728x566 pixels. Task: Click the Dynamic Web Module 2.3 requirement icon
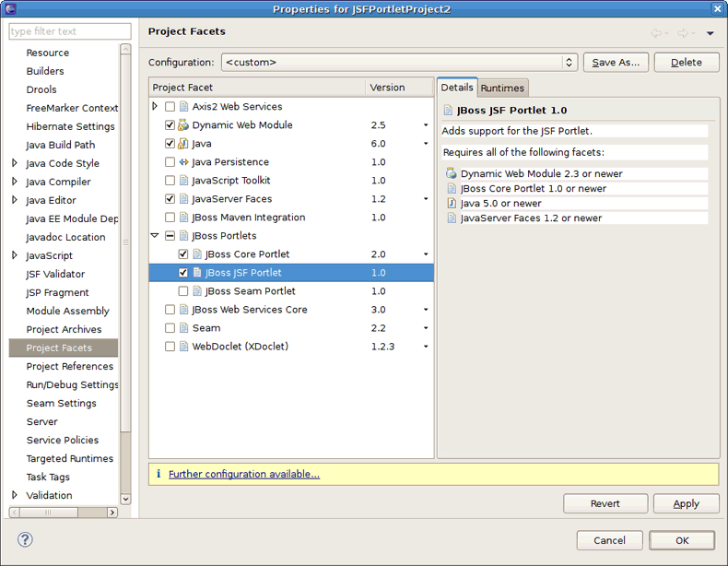coord(452,173)
